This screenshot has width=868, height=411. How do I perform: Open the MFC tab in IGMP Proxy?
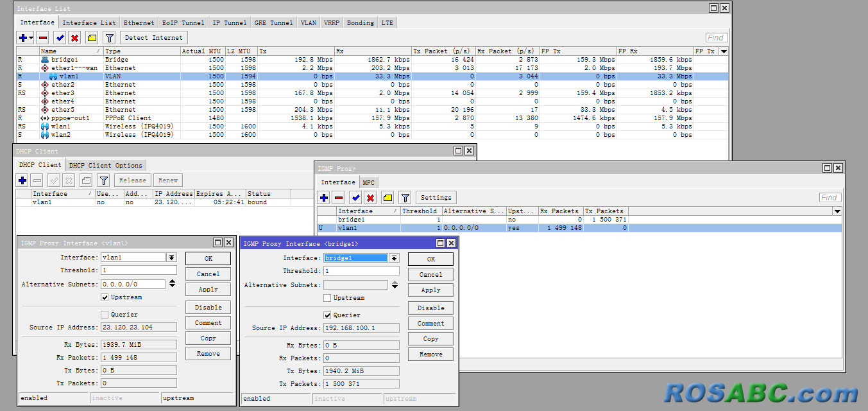tap(369, 182)
